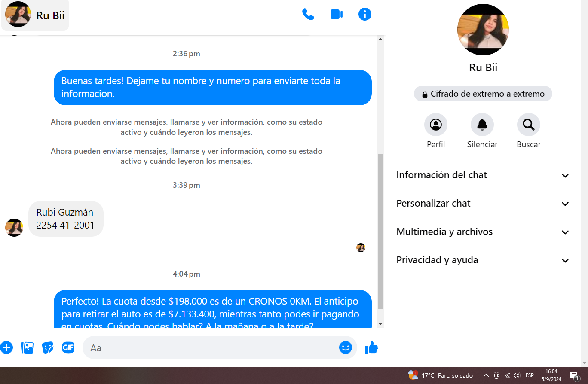Select the 'Buenas tardes!' sent message
The width and height of the screenshot is (588, 384).
coord(213,88)
